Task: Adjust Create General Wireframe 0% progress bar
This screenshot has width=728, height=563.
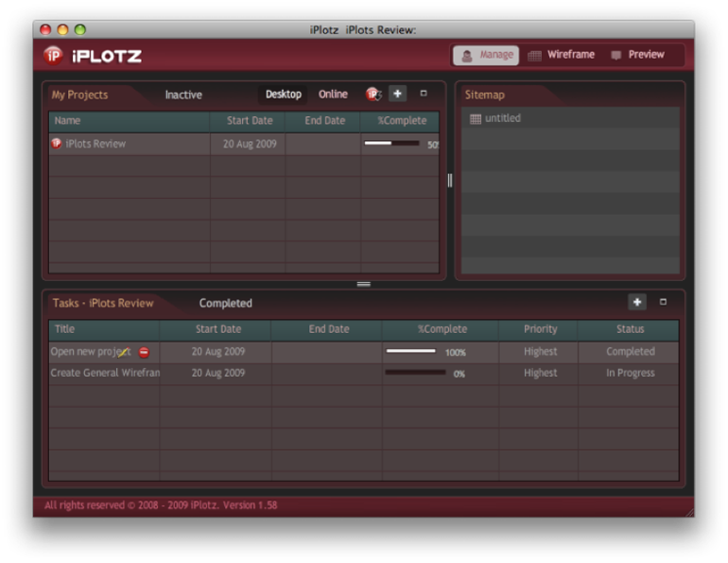Action: tap(415, 373)
